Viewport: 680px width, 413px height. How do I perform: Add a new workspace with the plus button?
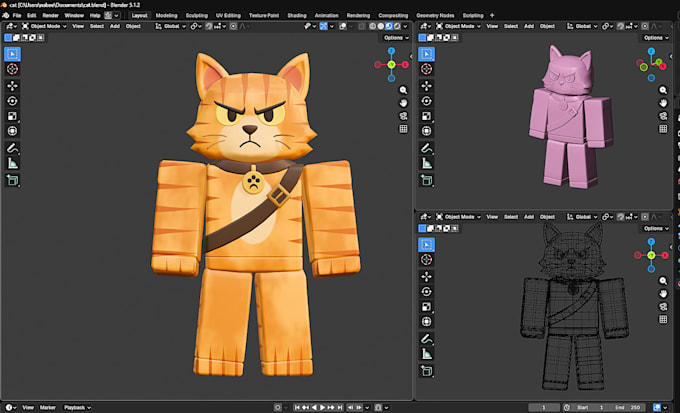point(492,15)
